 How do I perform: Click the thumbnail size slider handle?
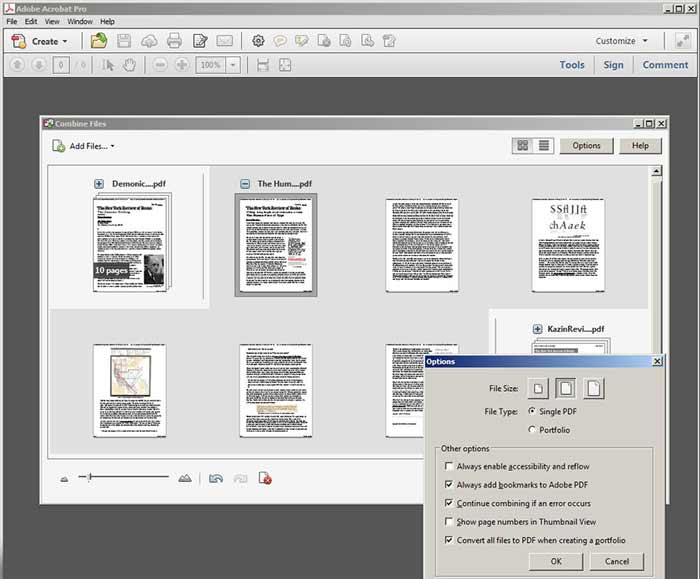[x=90, y=477]
